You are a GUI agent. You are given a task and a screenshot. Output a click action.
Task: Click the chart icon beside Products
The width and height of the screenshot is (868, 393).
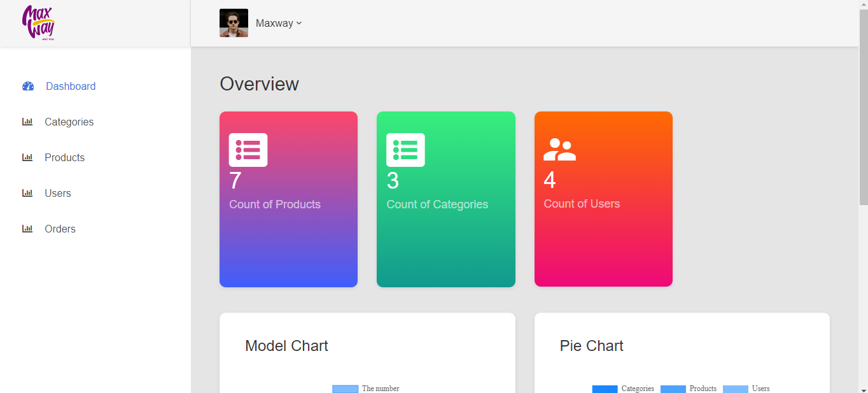[x=27, y=157]
